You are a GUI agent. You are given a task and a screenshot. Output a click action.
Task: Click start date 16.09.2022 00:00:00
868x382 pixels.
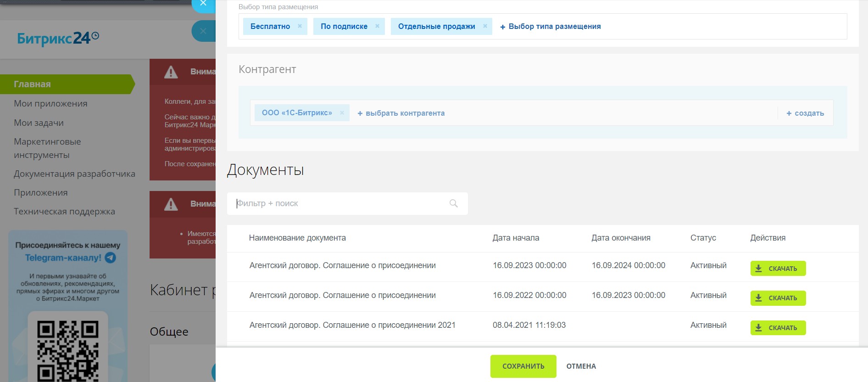pyautogui.click(x=529, y=295)
